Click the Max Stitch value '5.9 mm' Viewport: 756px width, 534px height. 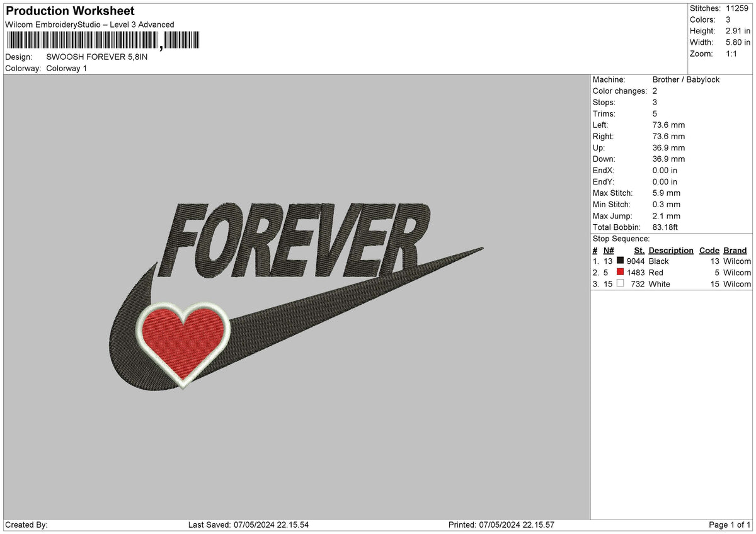click(667, 193)
